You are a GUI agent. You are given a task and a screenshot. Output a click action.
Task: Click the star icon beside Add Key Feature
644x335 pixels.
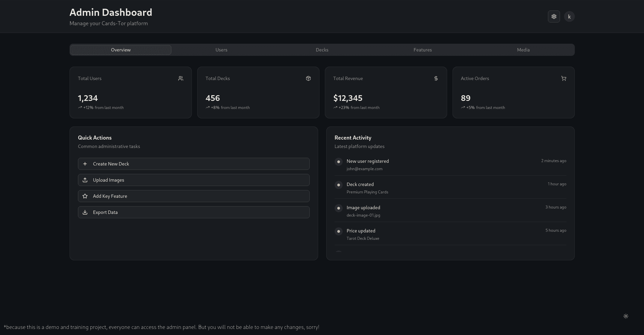coord(85,196)
